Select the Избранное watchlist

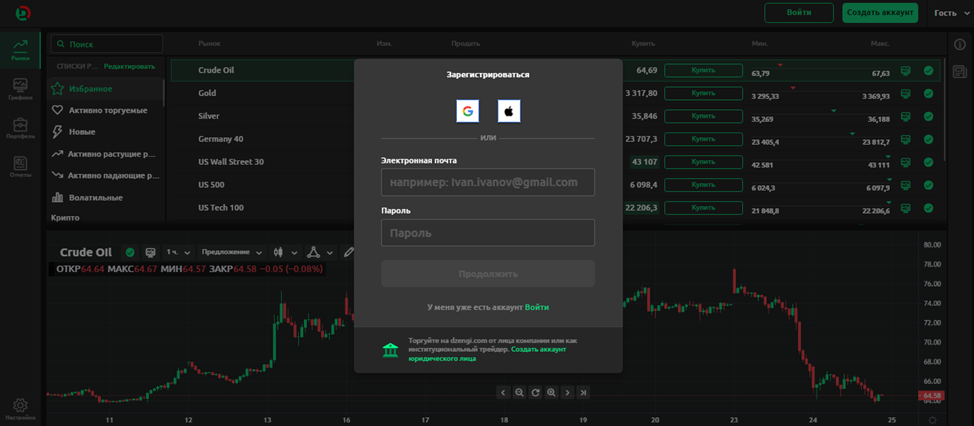click(104, 89)
